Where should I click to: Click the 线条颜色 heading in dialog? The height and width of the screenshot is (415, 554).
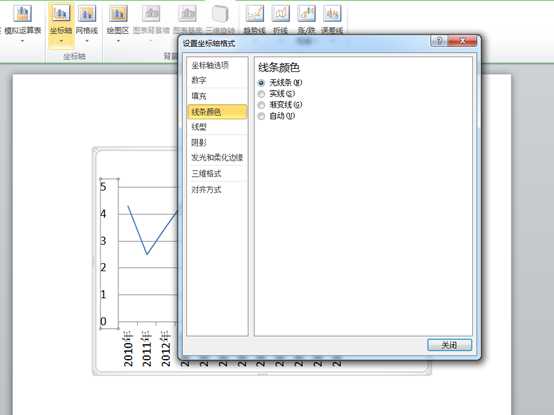pyautogui.click(x=279, y=67)
